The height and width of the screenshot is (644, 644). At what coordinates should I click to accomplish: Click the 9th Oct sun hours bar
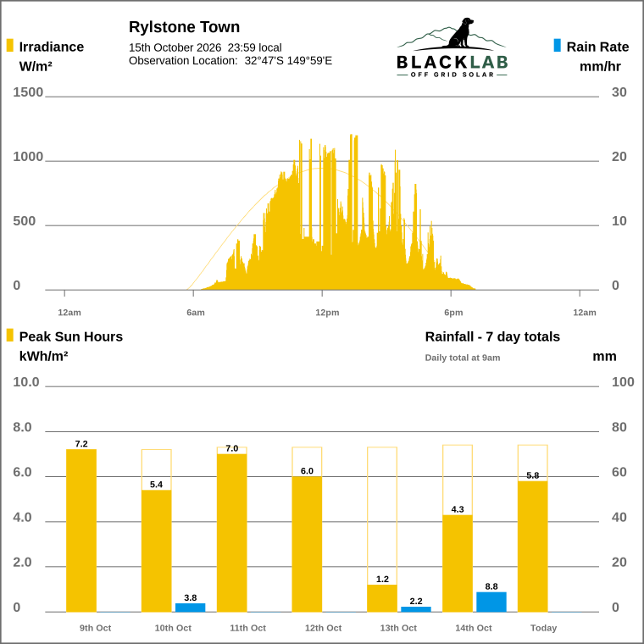(81, 530)
